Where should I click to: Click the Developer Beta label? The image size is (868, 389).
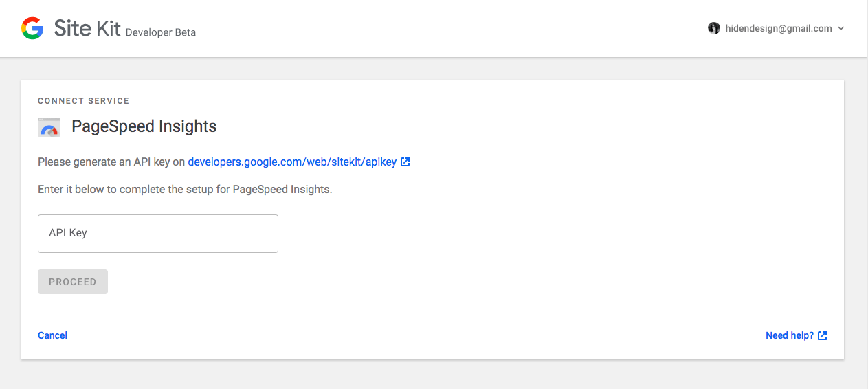coord(161,32)
